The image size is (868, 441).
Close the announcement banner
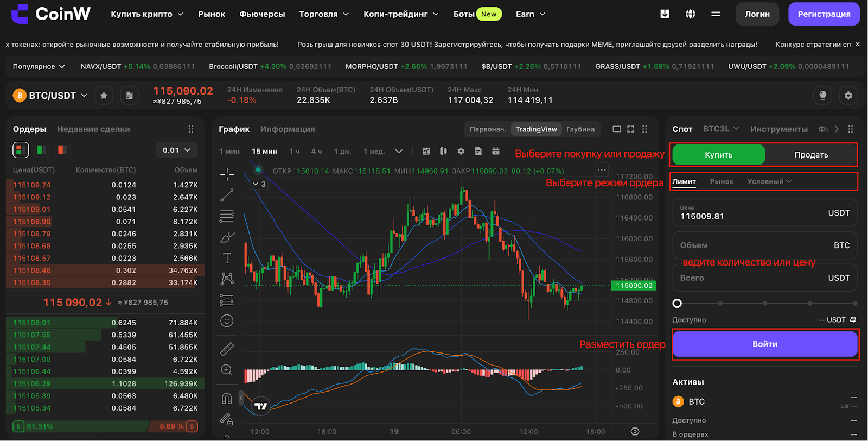coord(857,44)
